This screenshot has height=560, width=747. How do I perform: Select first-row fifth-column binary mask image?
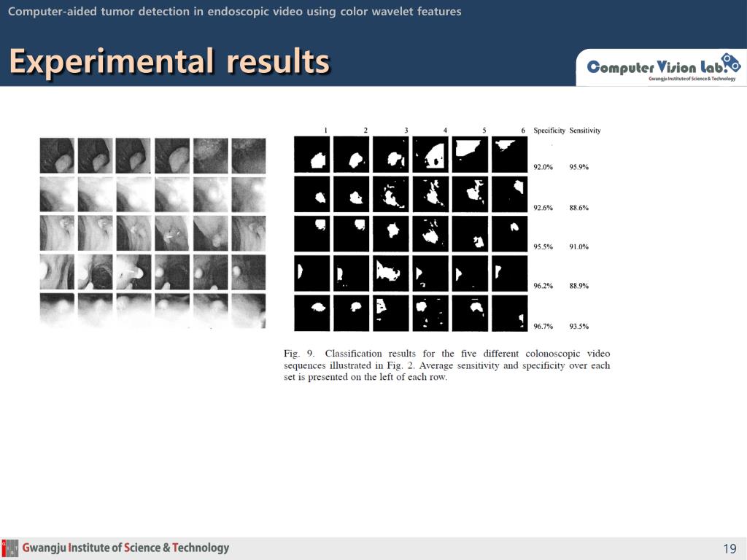coord(471,155)
